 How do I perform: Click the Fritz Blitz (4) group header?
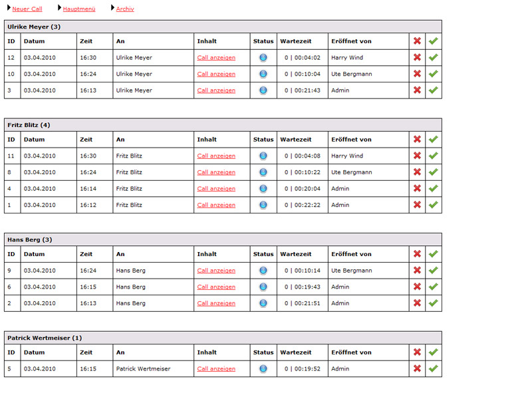[223, 125]
